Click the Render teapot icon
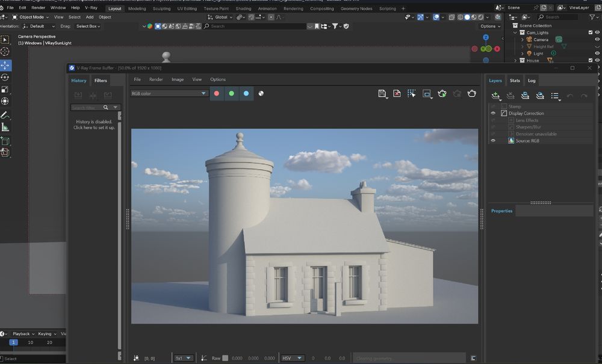 472,94
